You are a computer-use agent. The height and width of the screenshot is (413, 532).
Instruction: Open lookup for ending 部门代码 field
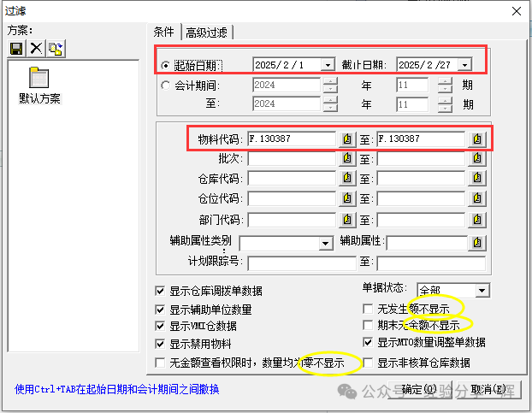pyautogui.click(x=477, y=220)
